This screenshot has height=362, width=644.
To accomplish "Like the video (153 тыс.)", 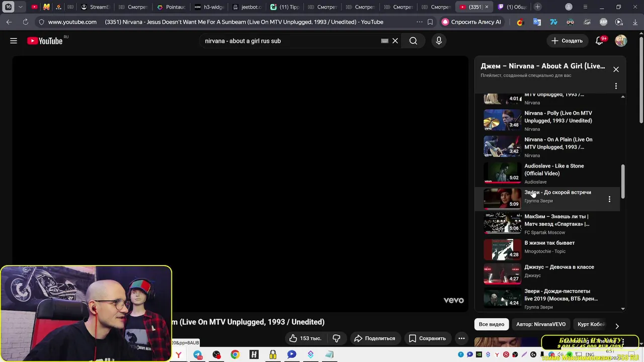I will tap(305, 338).
